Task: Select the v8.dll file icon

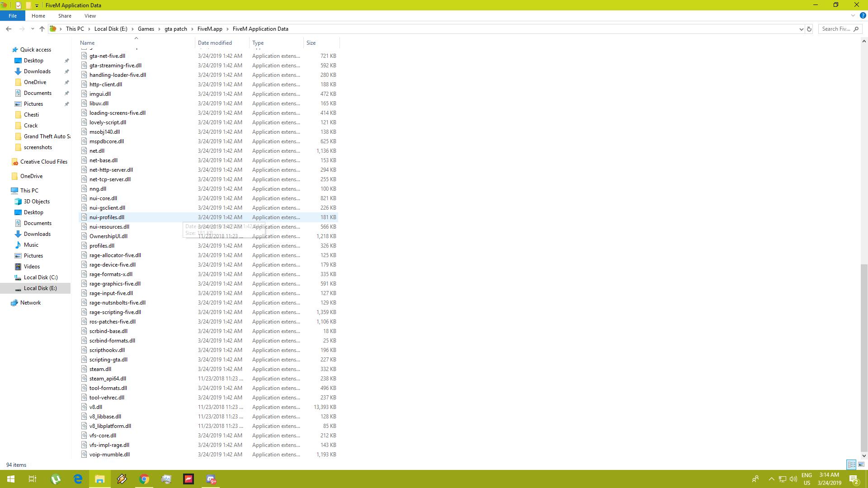Action: (84, 407)
